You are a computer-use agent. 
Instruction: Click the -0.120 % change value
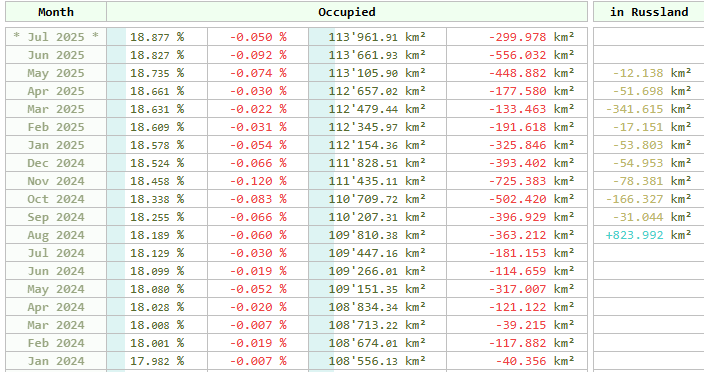(x=258, y=181)
